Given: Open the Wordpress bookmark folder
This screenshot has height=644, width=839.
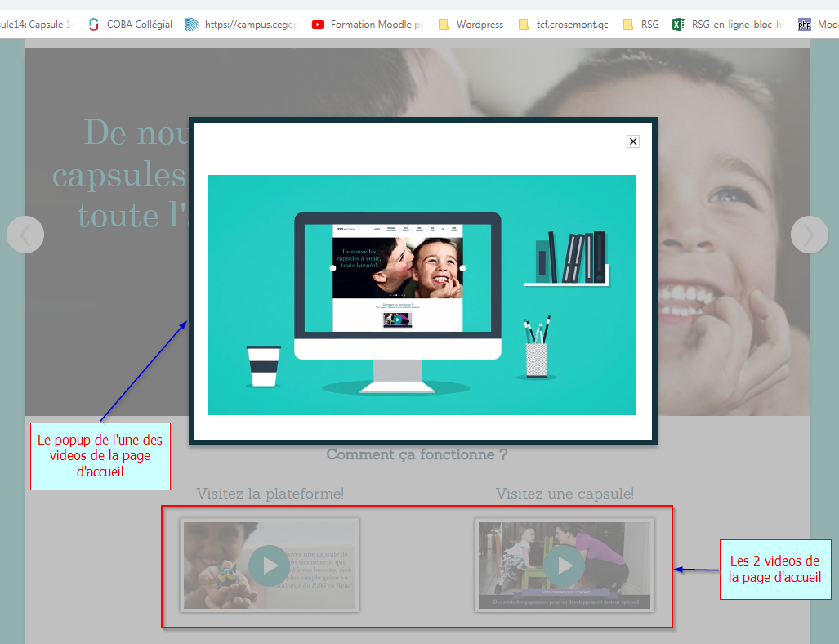Looking at the screenshot, I should [471, 25].
